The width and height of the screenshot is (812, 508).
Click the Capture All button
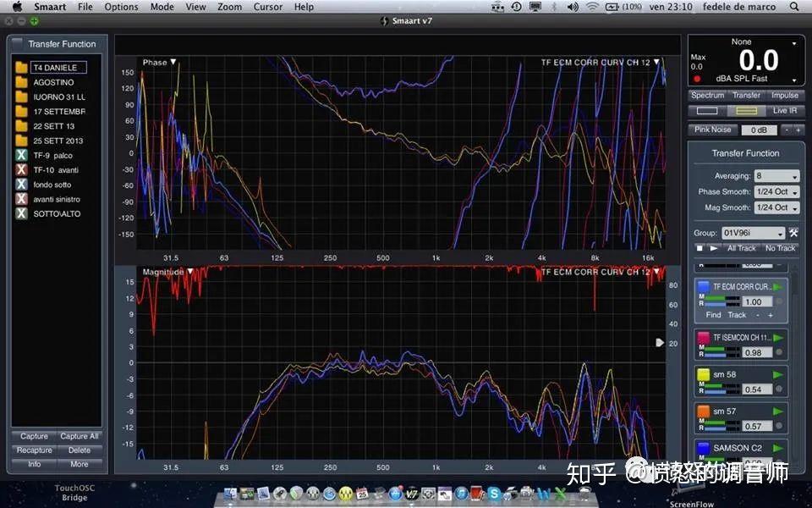click(80, 437)
